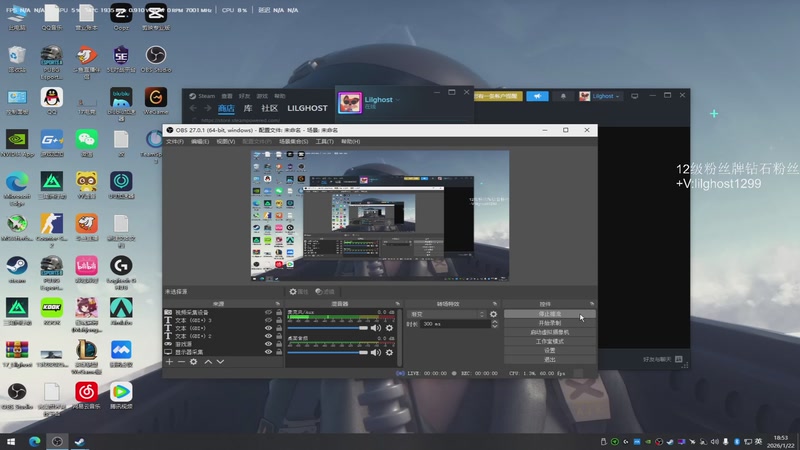Open the OBS Tools (工具) menu
Viewport: 800px width, 450px height.
(324, 141)
